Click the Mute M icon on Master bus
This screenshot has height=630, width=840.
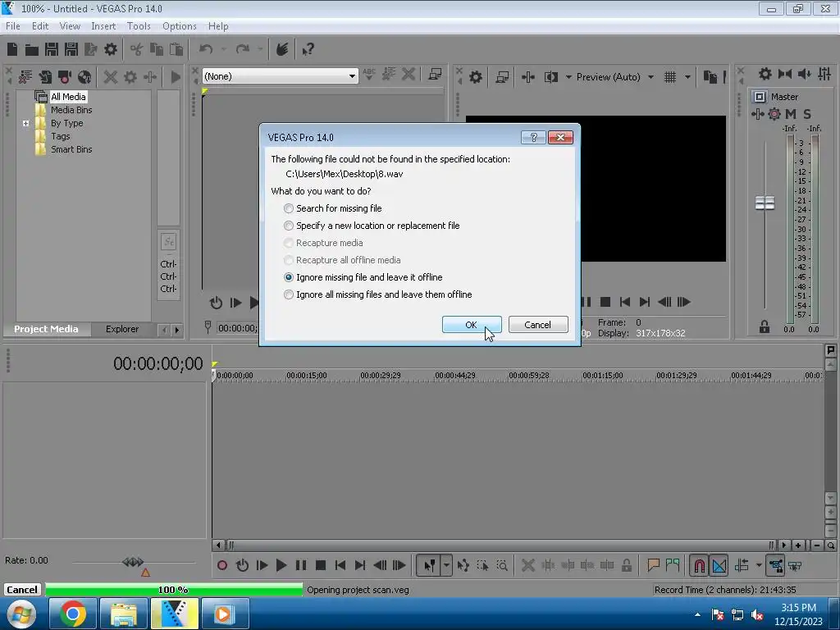point(791,113)
